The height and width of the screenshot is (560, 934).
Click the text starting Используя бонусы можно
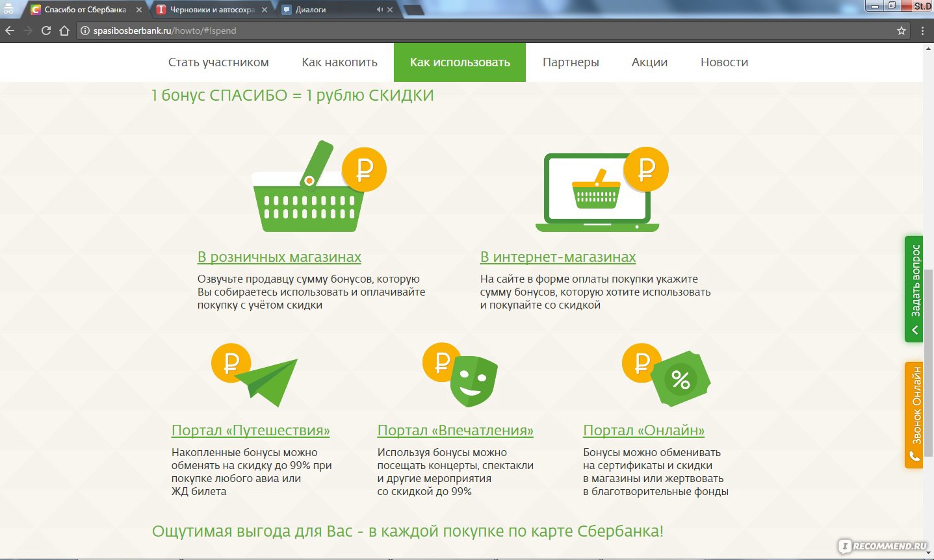(456, 472)
